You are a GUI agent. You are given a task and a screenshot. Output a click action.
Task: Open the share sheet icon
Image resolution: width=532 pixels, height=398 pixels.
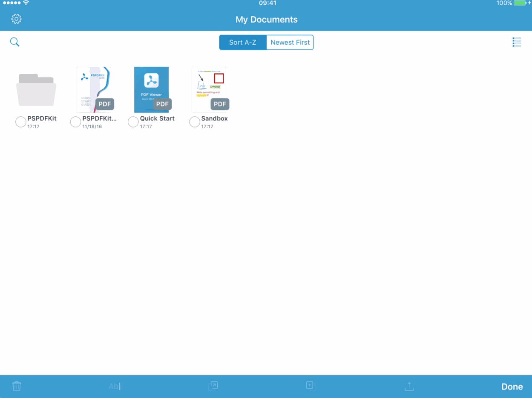[x=409, y=386]
